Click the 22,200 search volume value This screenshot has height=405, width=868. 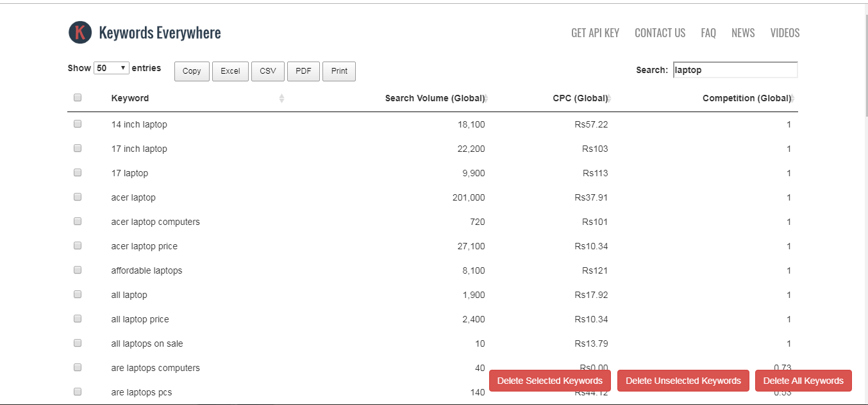(x=471, y=149)
